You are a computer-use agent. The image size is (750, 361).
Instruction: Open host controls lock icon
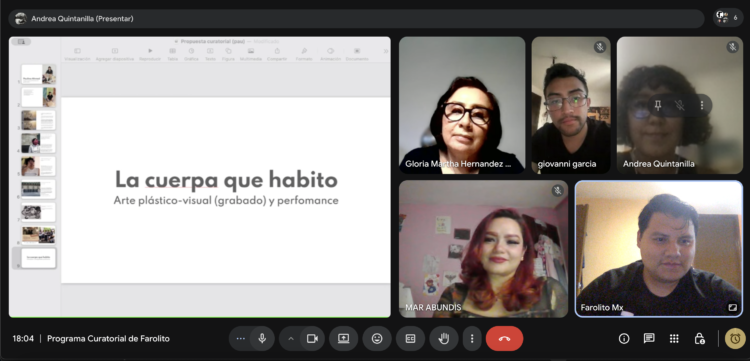[699, 339]
